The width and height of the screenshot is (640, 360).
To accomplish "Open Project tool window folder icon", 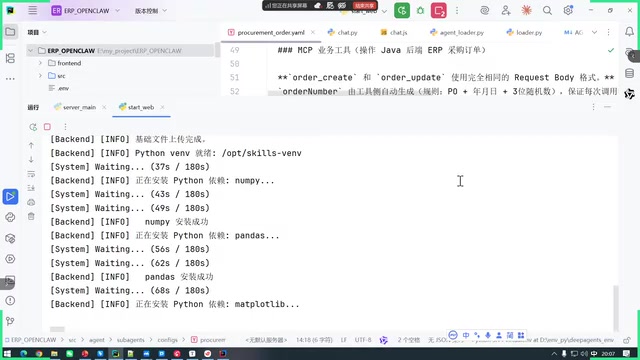I will [10, 32].
